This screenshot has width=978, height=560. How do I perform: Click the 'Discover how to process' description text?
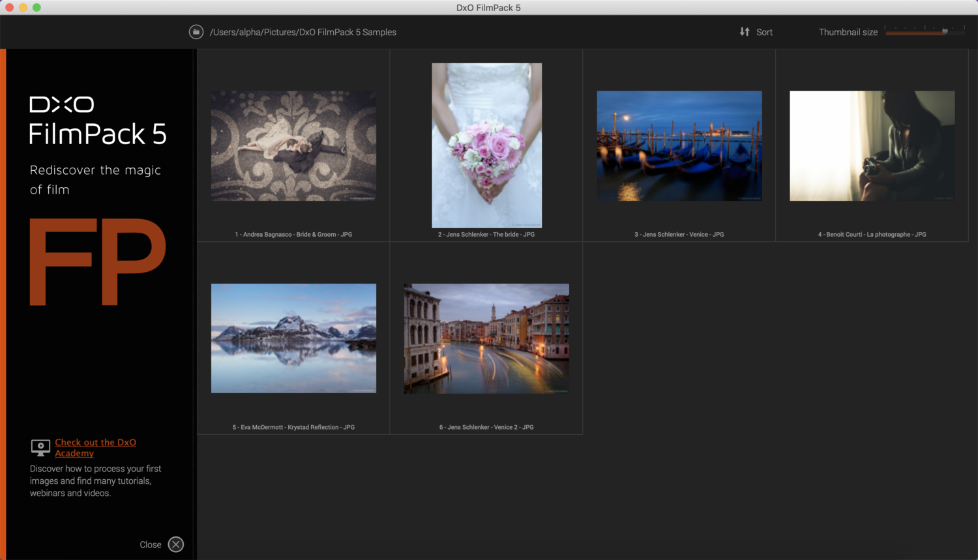(95, 480)
